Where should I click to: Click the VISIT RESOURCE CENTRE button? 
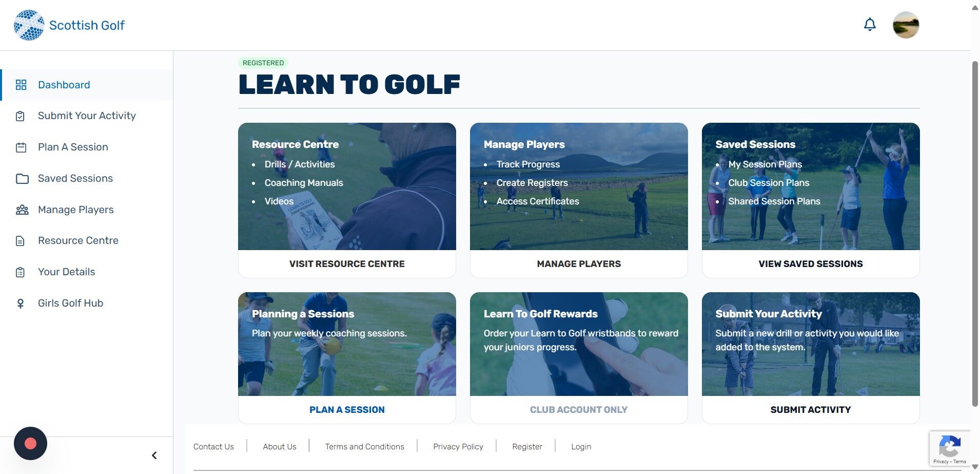coord(347,264)
